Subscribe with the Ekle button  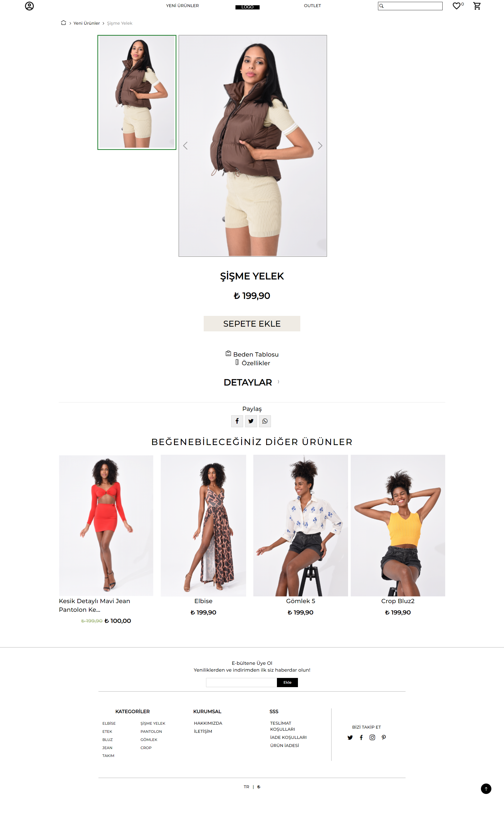tap(287, 682)
